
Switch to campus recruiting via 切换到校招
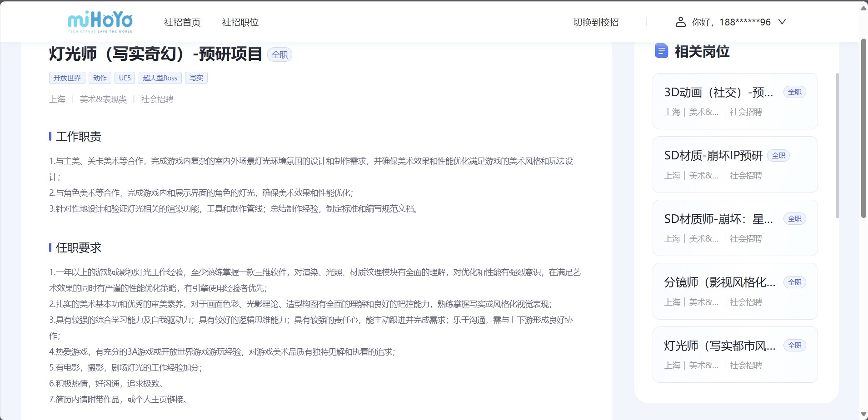596,22
